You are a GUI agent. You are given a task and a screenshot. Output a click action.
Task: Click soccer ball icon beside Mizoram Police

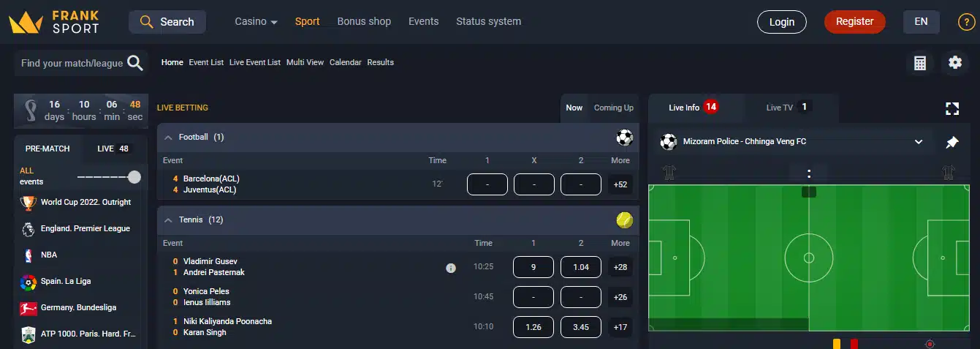tap(668, 141)
